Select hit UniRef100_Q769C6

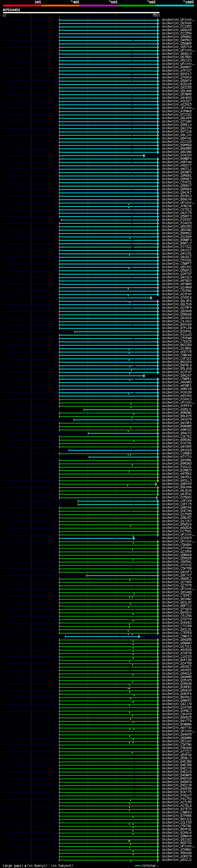(176, 78)
